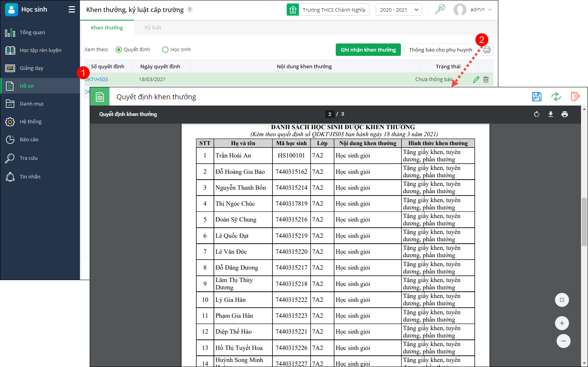The height and width of the screenshot is (367, 588).
Task: Zoom out the PDF viewer
Action: coord(564,341)
